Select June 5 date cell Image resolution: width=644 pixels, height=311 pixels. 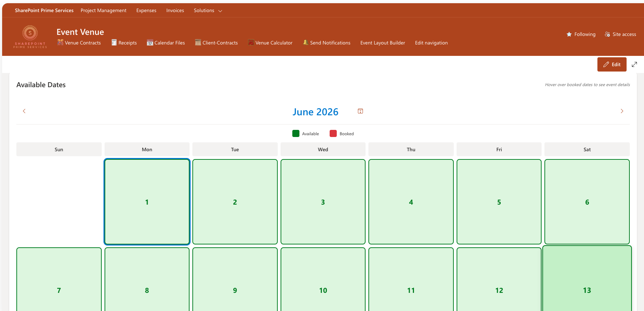point(499,202)
